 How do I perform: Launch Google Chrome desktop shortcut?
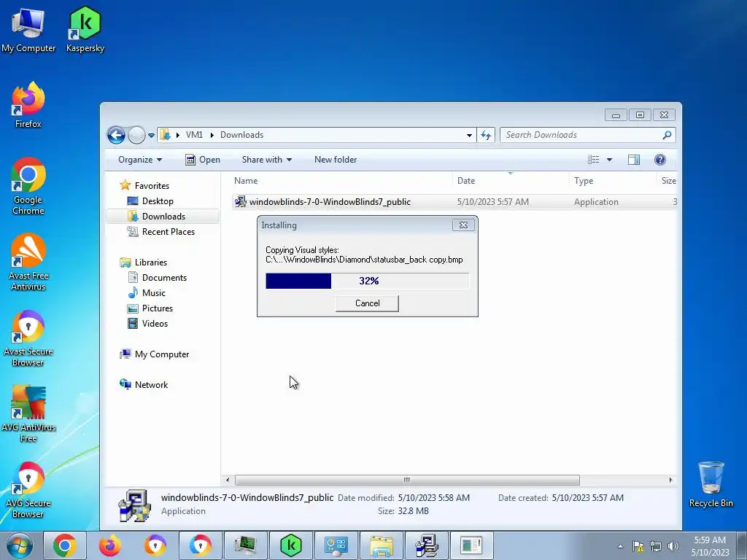(28, 186)
